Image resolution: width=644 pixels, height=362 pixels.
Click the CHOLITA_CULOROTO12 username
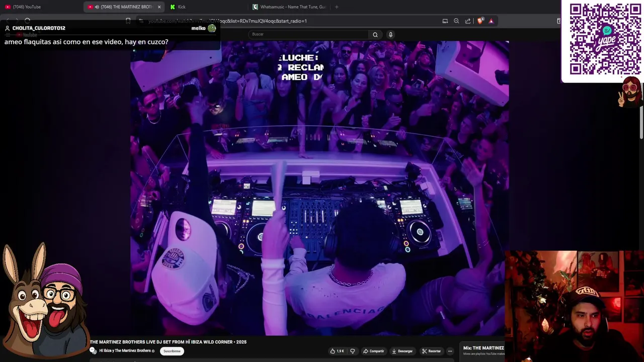pos(39,28)
